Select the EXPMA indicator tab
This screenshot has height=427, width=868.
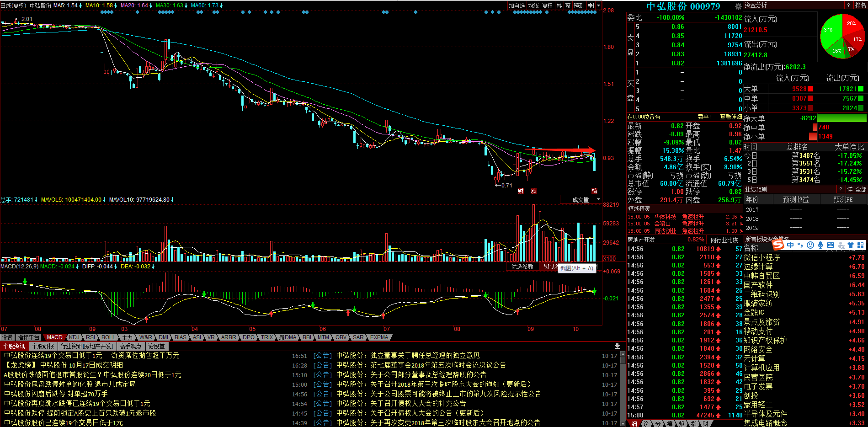pyautogui.click(x=379, y=337)
